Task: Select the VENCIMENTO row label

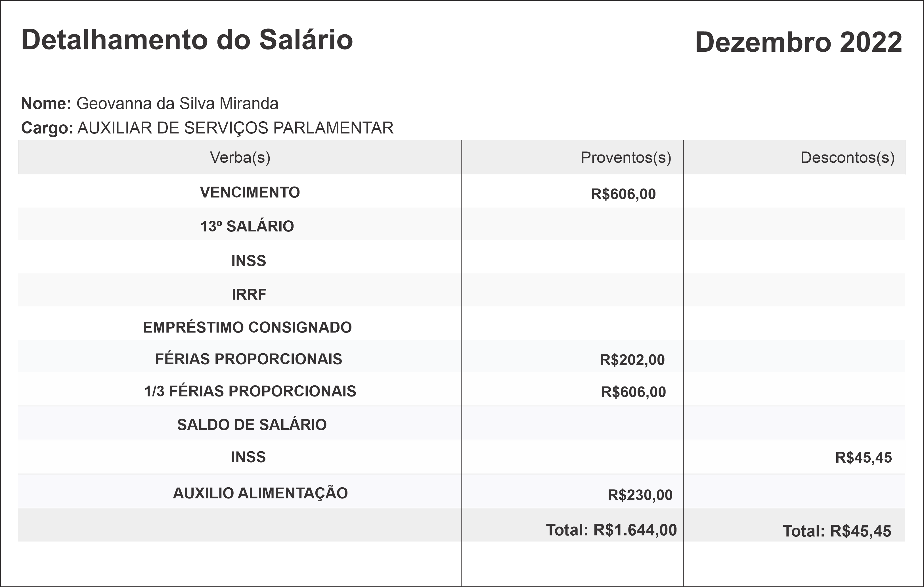Action: coord(250,192)
